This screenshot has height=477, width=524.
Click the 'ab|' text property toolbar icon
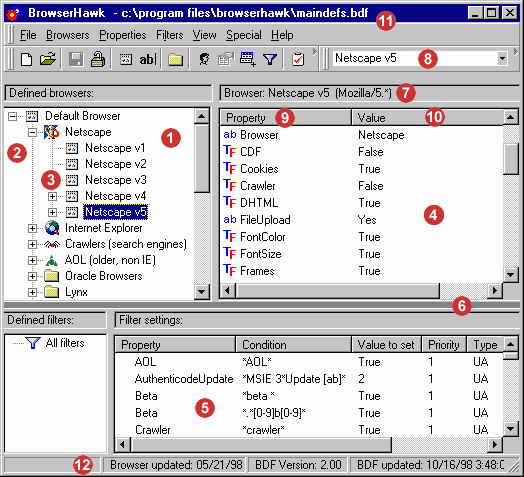tap(147, 59)
